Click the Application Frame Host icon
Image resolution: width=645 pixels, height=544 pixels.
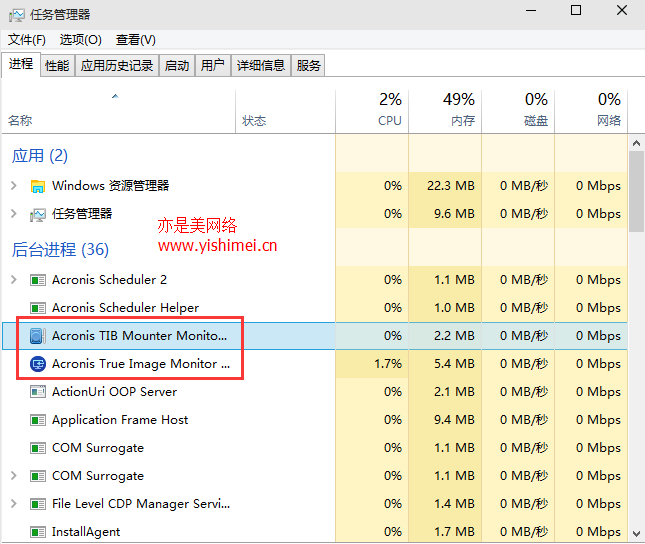[x=38, y=420]
